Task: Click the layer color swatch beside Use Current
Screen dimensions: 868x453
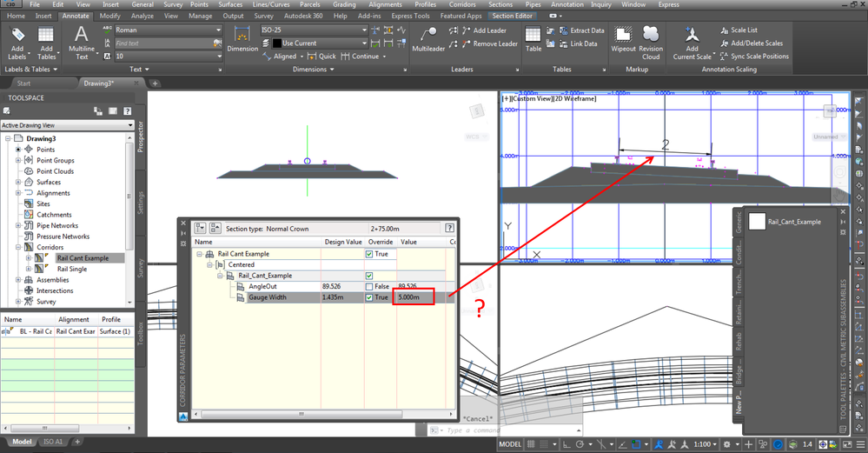Action: pos(277,43)
